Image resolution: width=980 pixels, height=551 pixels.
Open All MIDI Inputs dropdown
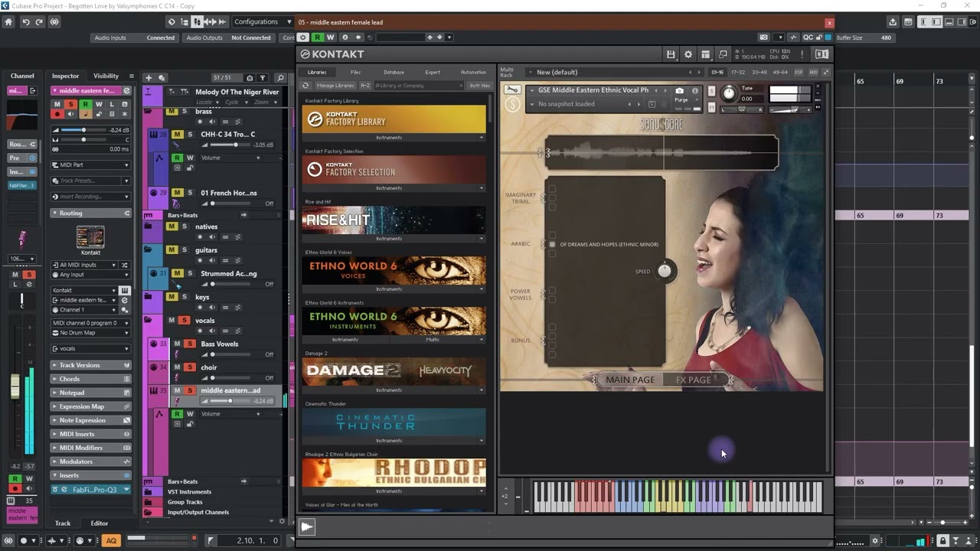[84, 265]
